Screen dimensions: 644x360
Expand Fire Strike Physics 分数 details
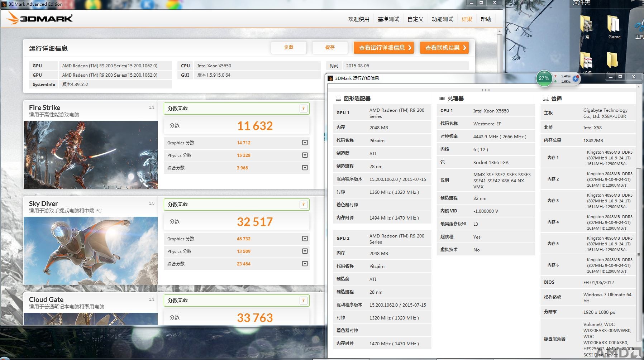[x=305, y=155]
